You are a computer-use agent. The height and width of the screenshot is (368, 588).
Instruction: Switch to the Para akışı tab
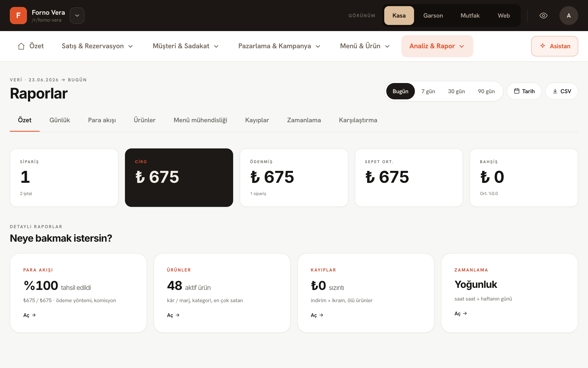coord(102,120)
